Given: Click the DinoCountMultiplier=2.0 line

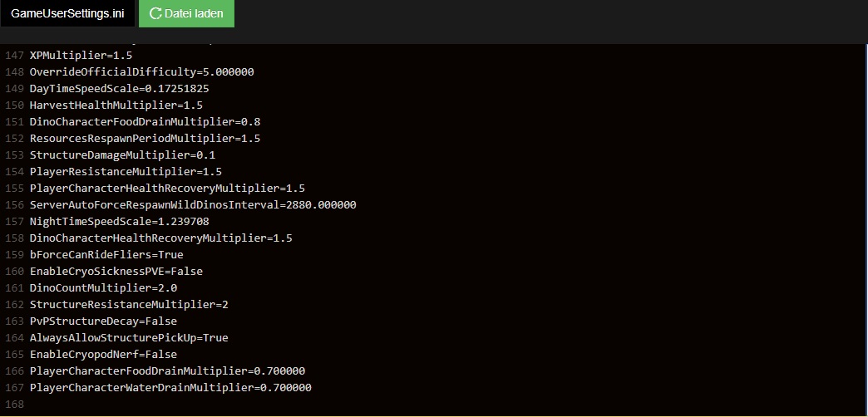Looking at the screenshot, I should (x=104, y=287).
